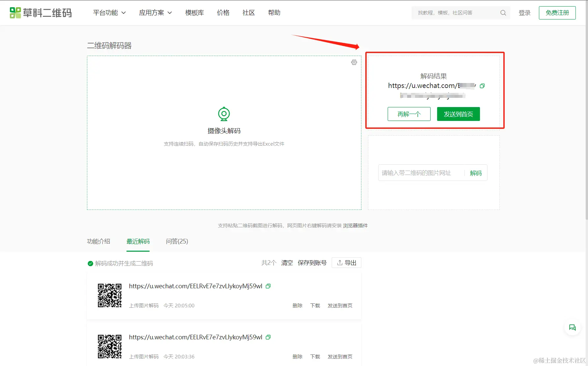Screen dimensions: 588x366
Task: Open the 问答(25) tab
Action: tap(177, 241)
